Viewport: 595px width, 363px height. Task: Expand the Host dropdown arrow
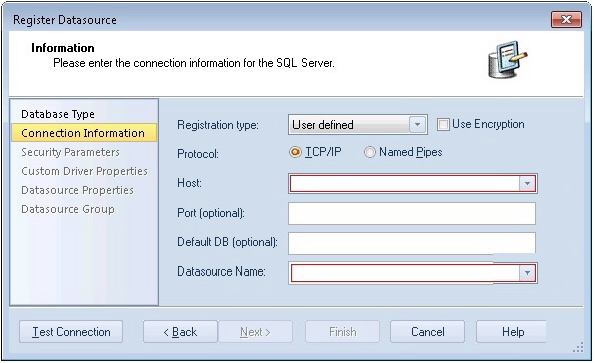[x=527, y=184]
